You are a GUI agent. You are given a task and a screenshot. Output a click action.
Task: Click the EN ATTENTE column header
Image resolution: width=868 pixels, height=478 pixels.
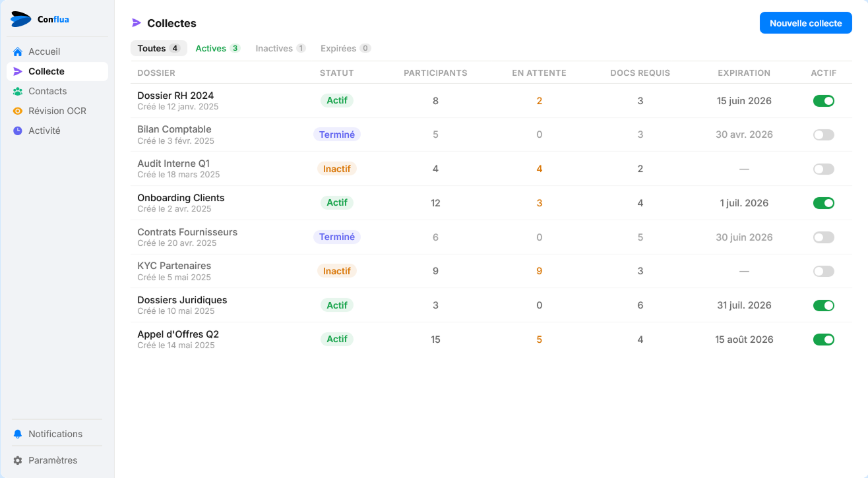coord(539,73)
